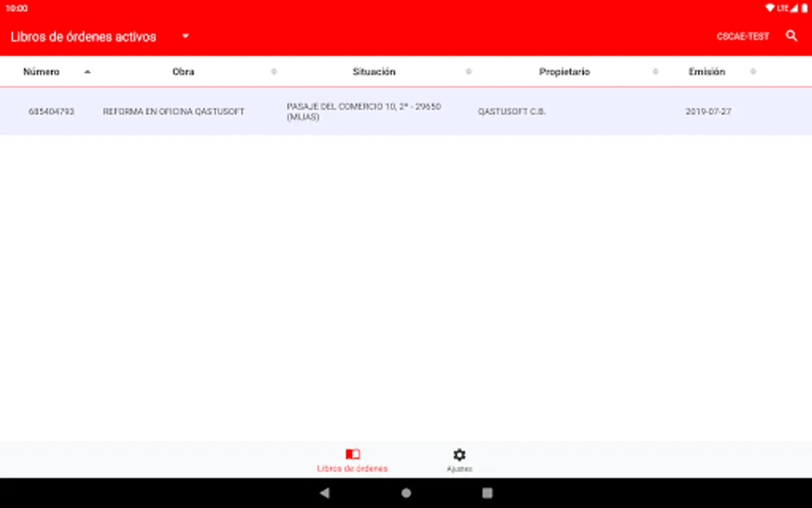
Task: Sort by the Obra column header
Action: point(183,72)
